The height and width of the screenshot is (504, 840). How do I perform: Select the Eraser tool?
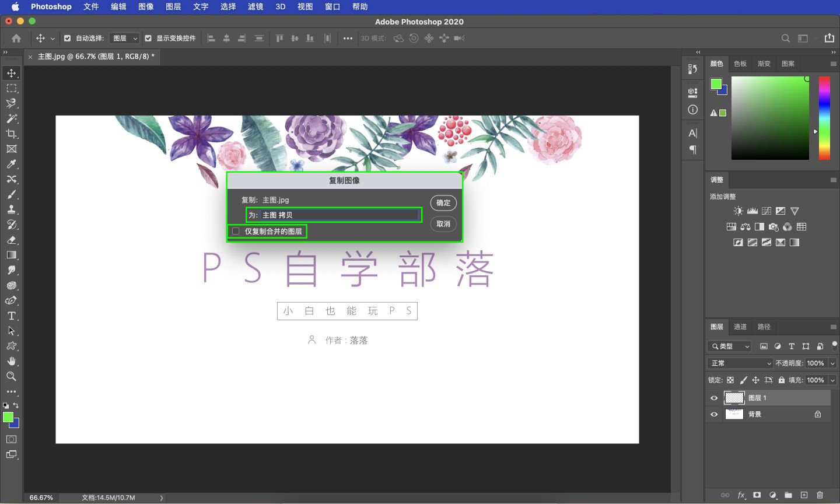[x=11, y=240]
